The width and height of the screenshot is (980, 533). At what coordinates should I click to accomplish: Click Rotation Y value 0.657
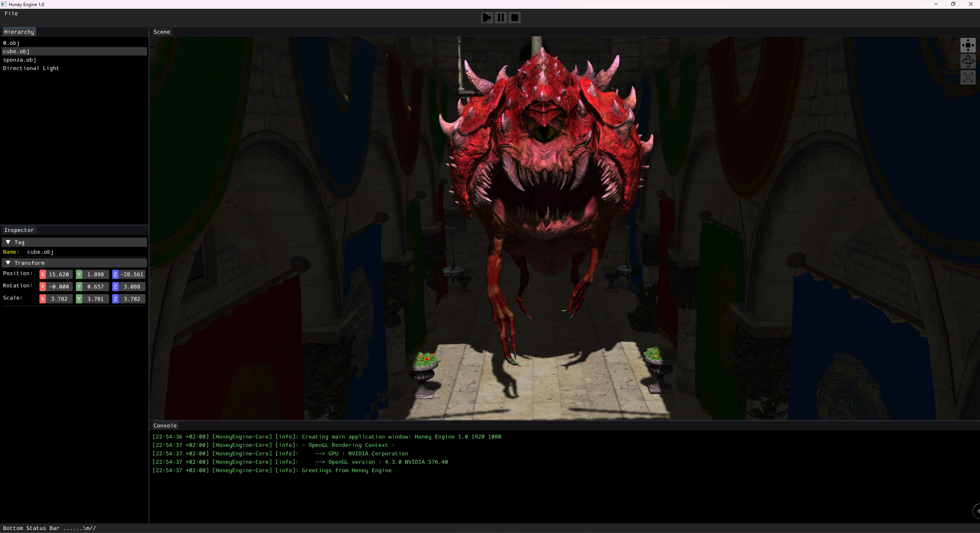(95, 287)
